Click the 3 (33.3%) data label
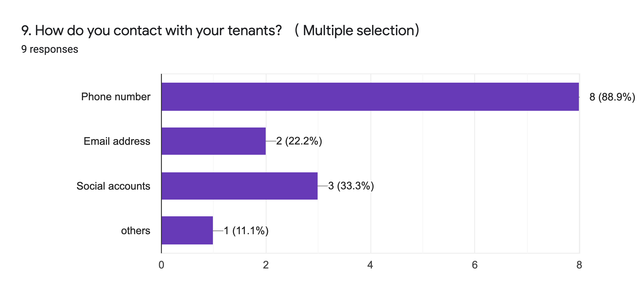Image resolution: width=644 pixels, height=306 pixels. pos(351,186)
